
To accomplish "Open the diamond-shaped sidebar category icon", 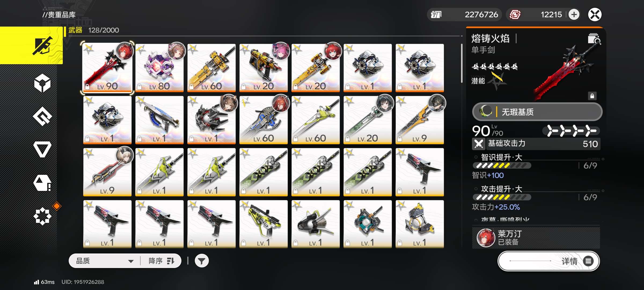I will [42, 117].
